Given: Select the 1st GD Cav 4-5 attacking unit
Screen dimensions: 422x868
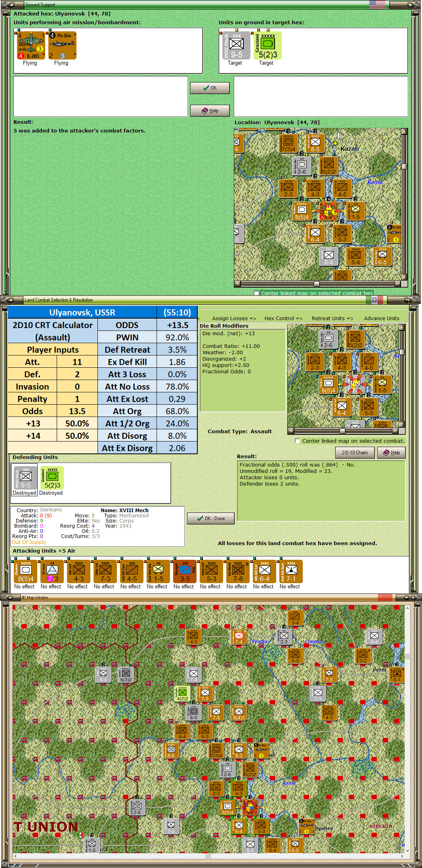Looking at the screenshot, I should 132,572.
